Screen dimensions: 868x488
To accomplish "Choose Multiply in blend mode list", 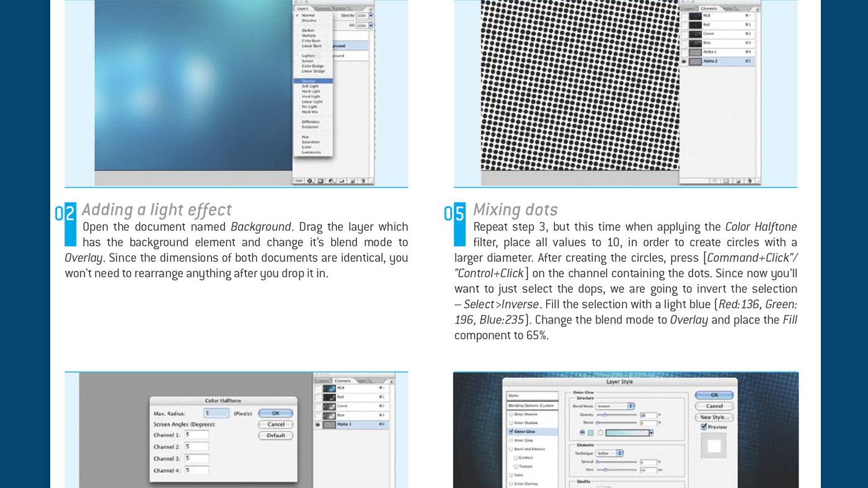I will (308, 35).
